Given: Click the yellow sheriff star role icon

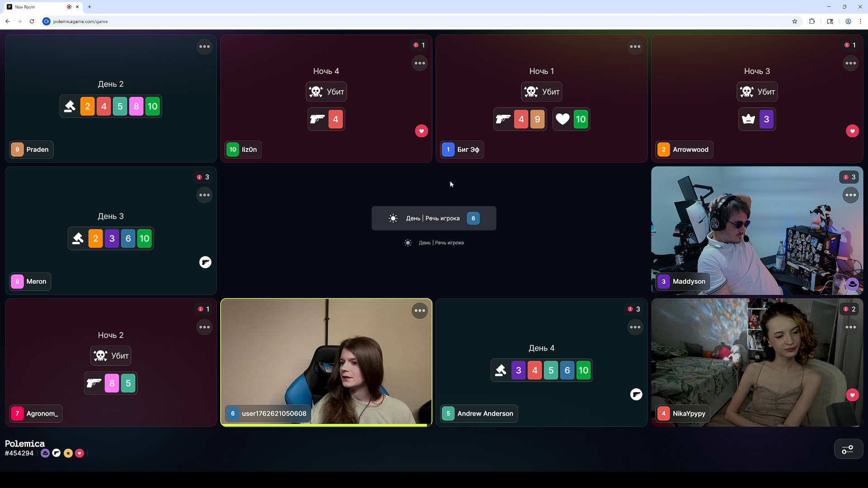Looking at the screenshot, I should 68,453.
